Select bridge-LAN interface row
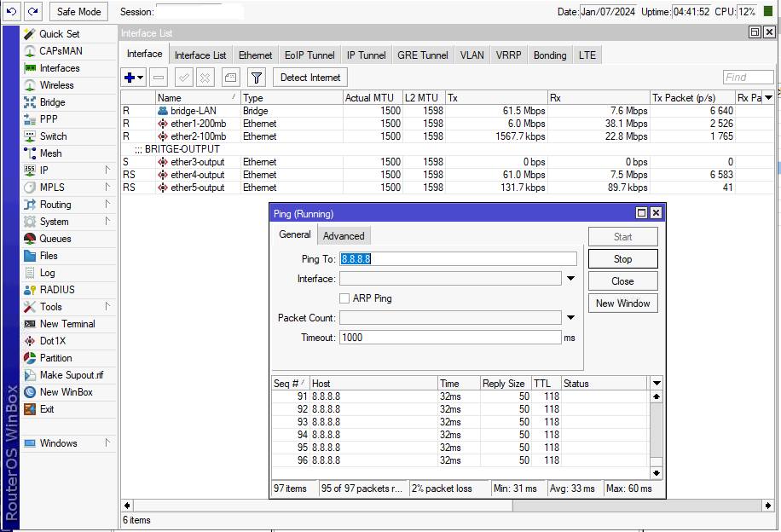The height and width of the screenshot is (532, 781). 448,111
